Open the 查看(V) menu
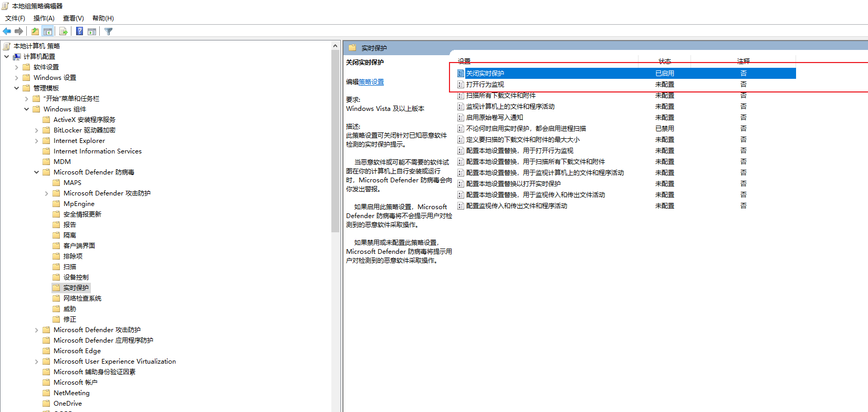868x412 pixels. [x=73, y=18]
